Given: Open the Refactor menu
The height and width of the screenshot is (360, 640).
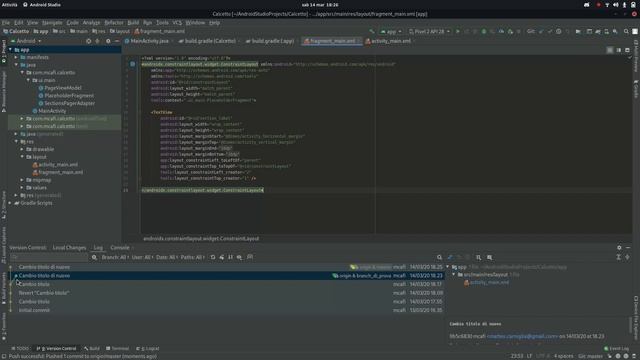Looking at the screenshot, I should tap(114, 23).
